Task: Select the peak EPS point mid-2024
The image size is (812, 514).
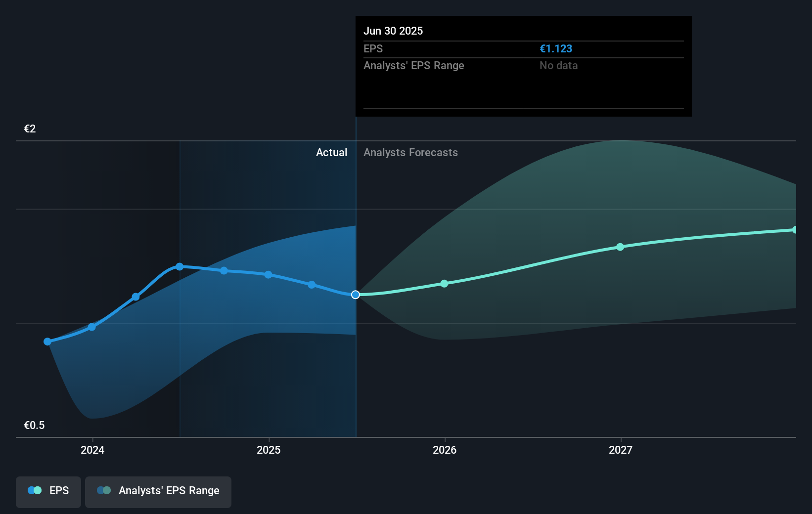Action: (180, 267)
